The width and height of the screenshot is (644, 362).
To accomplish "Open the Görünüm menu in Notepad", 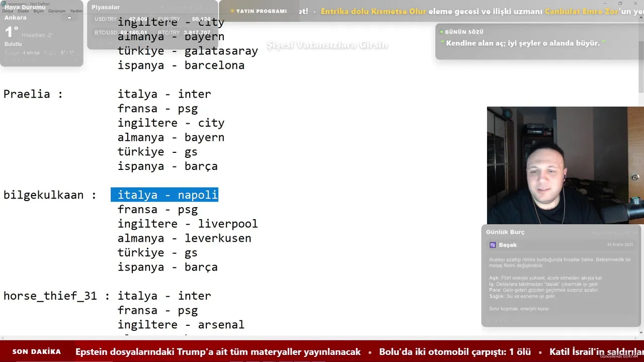I will pos(56,11).
